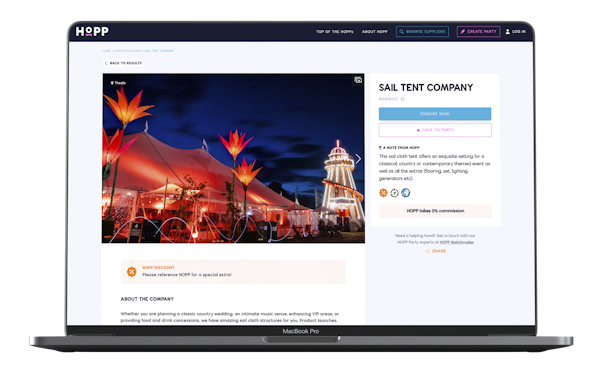Click the green eco-friendly badge icon

coord(395,193)
